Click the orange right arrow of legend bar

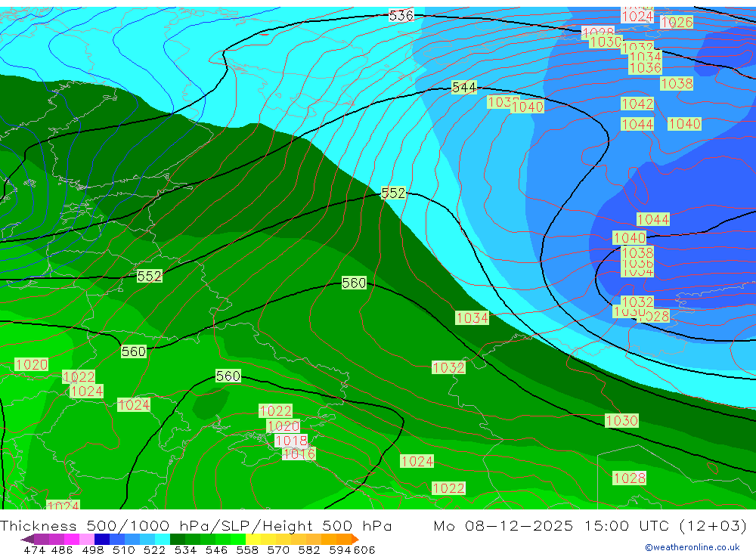tap(355, 539)
